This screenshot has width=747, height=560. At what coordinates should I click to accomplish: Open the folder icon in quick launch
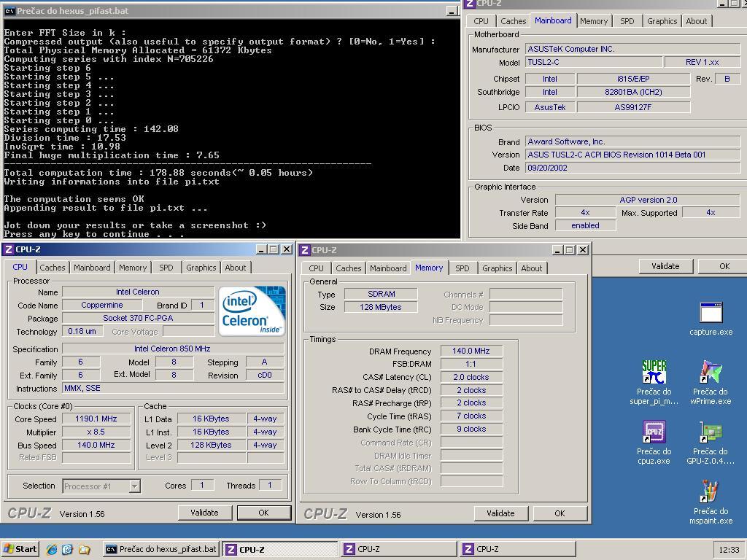point(84,549)
